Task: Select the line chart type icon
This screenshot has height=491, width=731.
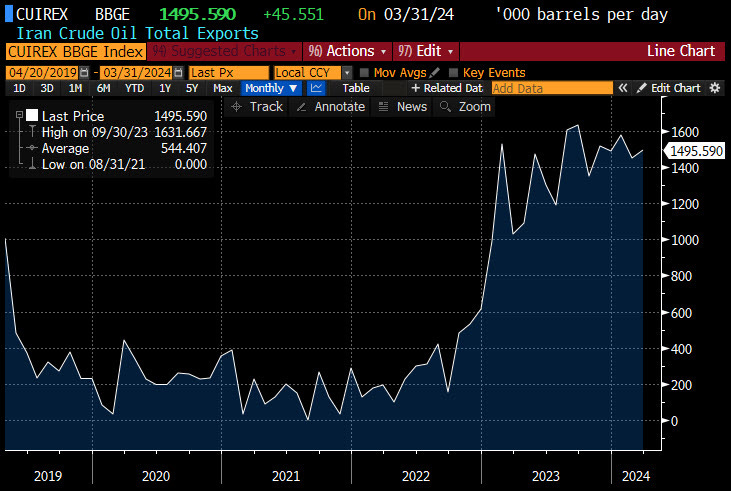Action: [317, 88]
